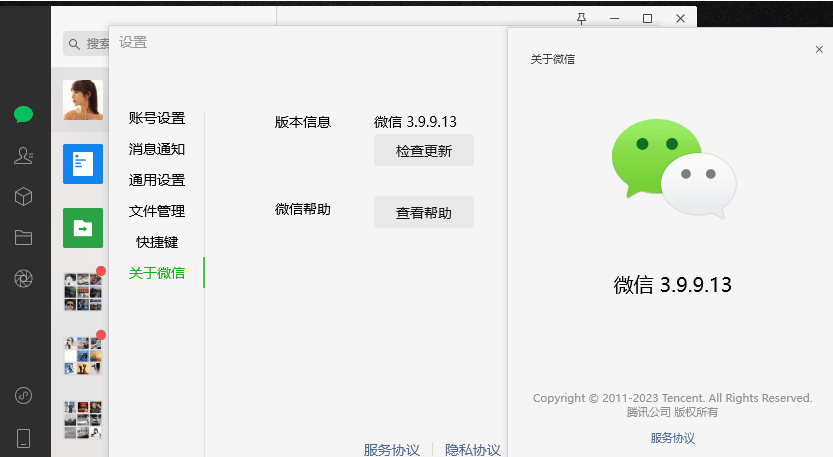The image size is (833, 457).
Task: Open the File Transfer chat with blue document icon
Action: (x=83, y=164)
